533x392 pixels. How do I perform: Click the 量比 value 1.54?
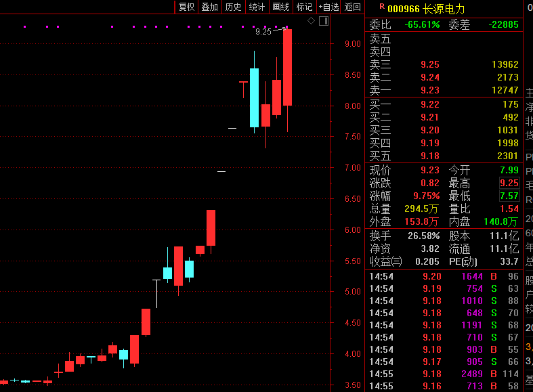coord(509,209)
